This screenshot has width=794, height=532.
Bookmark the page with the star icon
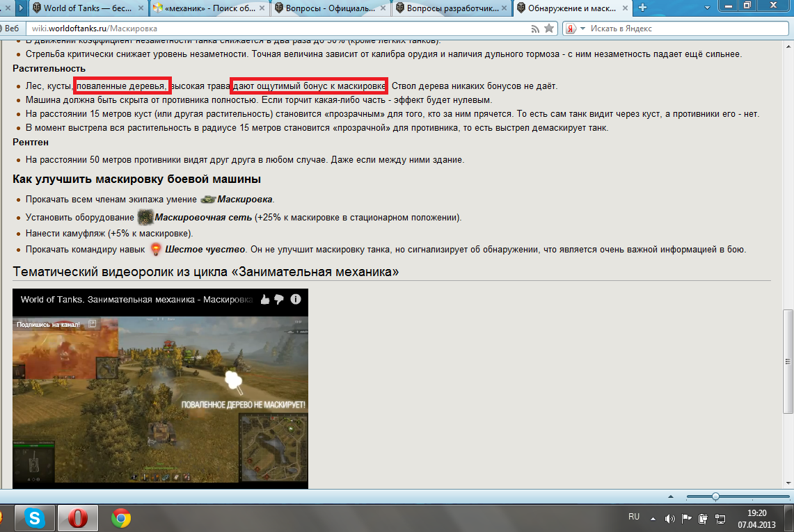tap(549, 29)
